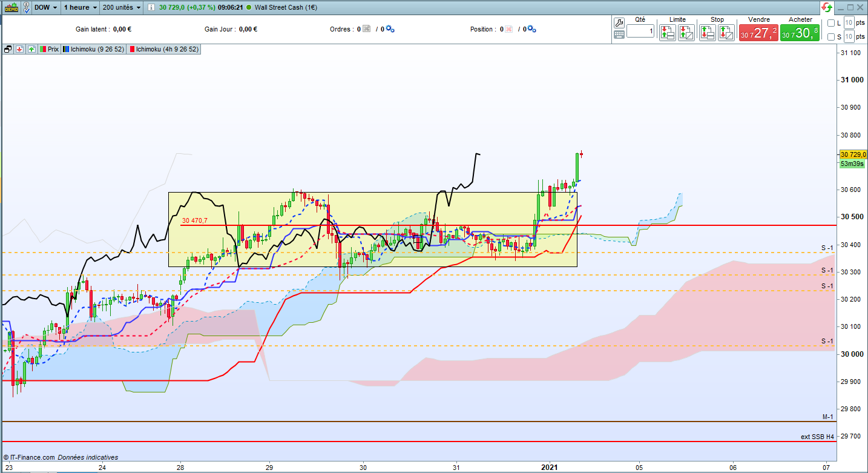Click the red down-arrow indicator icon
The image size is (868, 473).
coord(19,49)
